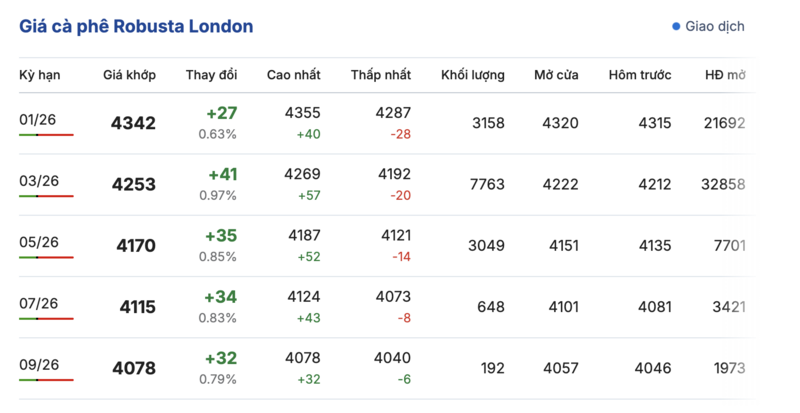Click the 4342 matched price for 01/26
Image resolution: width=800 pixels, height=413 pixels.
point(134,124)
